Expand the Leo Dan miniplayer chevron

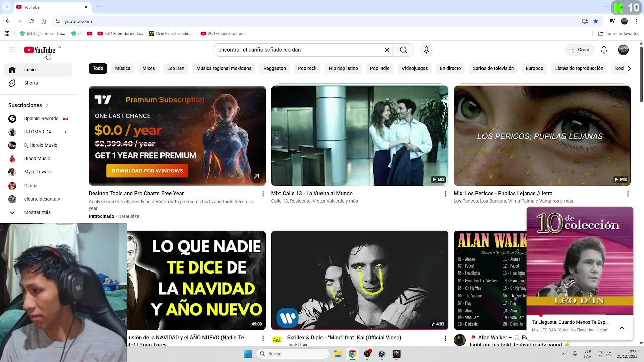coord(622,327)
